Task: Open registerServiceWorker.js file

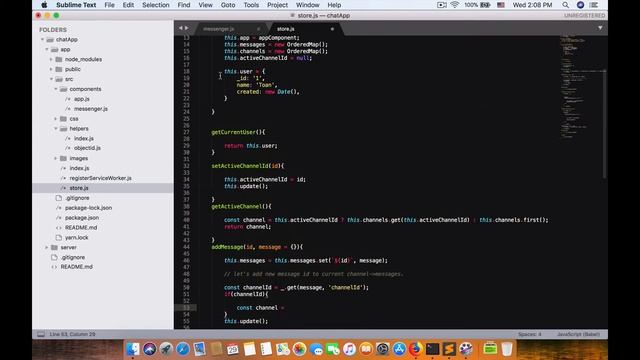Action: coord(100,178)
